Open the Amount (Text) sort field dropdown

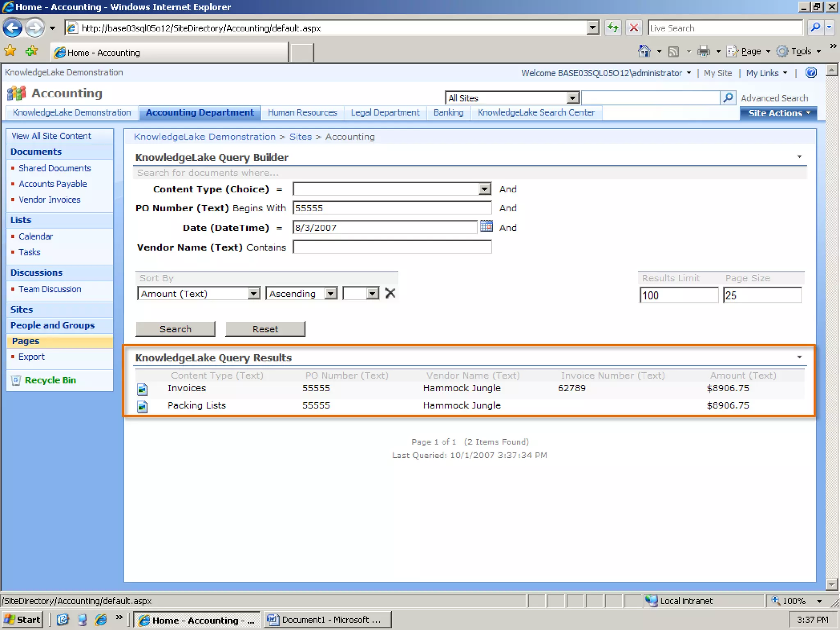coord(254,294)
